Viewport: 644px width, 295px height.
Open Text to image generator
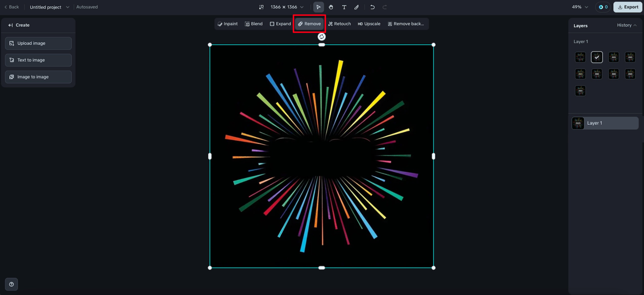(x=38, y=60)
